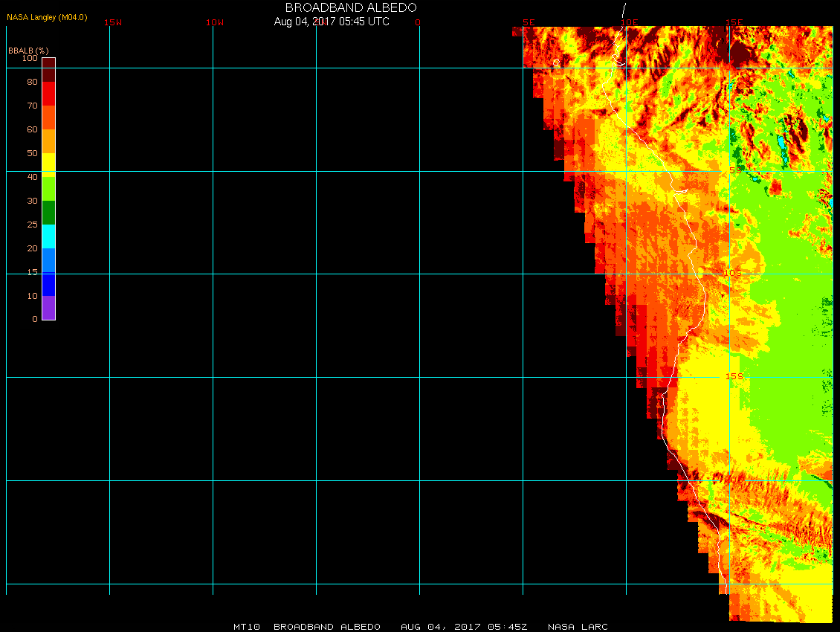Select the dark blue 10–15% color band
The image size is (840, 632).
pyautogui.click(x=48, y=284)
